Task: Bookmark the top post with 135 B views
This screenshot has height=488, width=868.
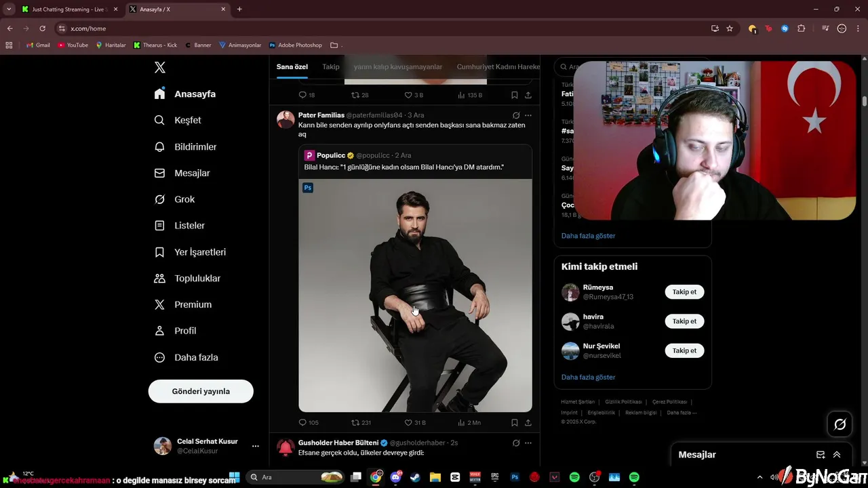Action: [515, 95]
